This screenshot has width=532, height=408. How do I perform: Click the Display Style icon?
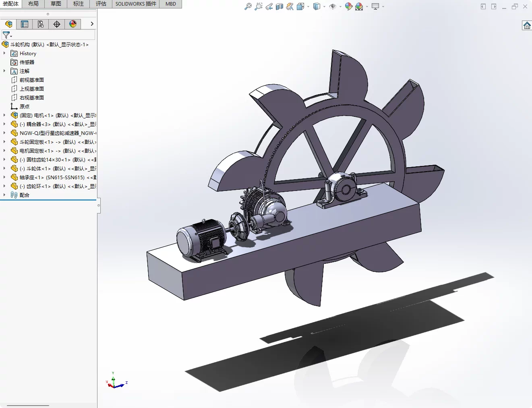(317, 6)
